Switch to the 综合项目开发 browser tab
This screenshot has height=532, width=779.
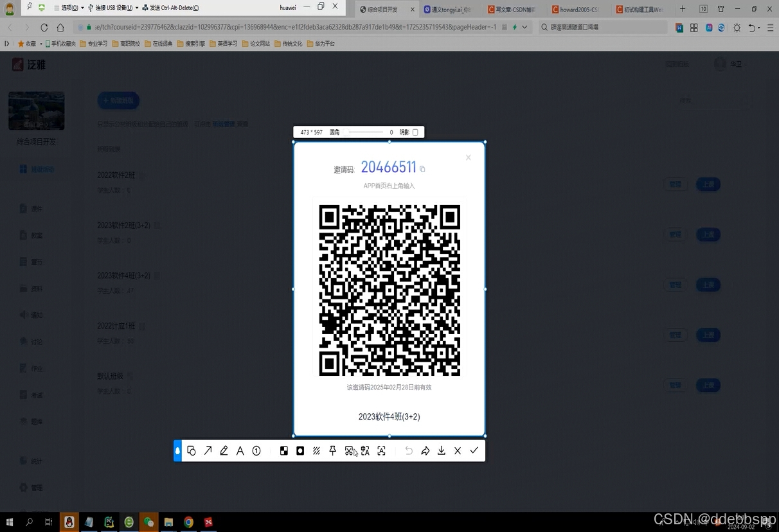[x=387, y=9]
